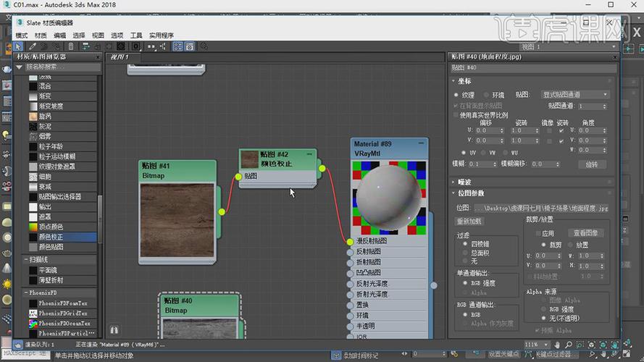This screenshot has height=362, width=644.
Task: Click the 重新加载 button
Action: pyautogui.click(x=469, y=222)
